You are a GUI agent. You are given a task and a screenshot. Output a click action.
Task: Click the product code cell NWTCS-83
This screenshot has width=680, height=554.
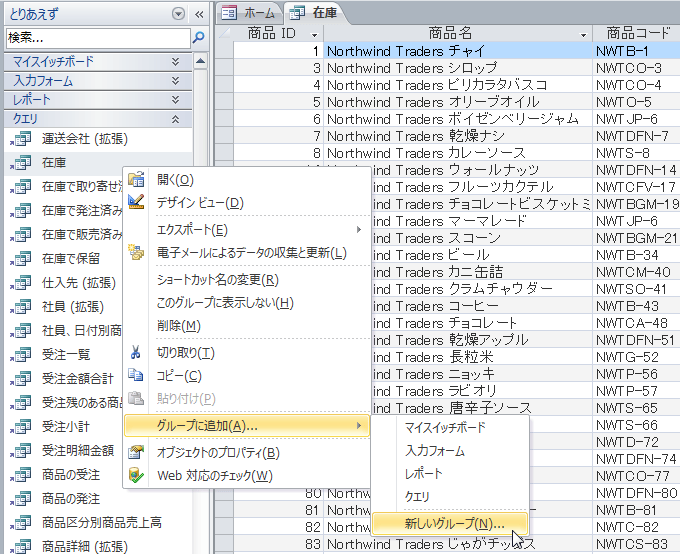[x=636, y=544]
